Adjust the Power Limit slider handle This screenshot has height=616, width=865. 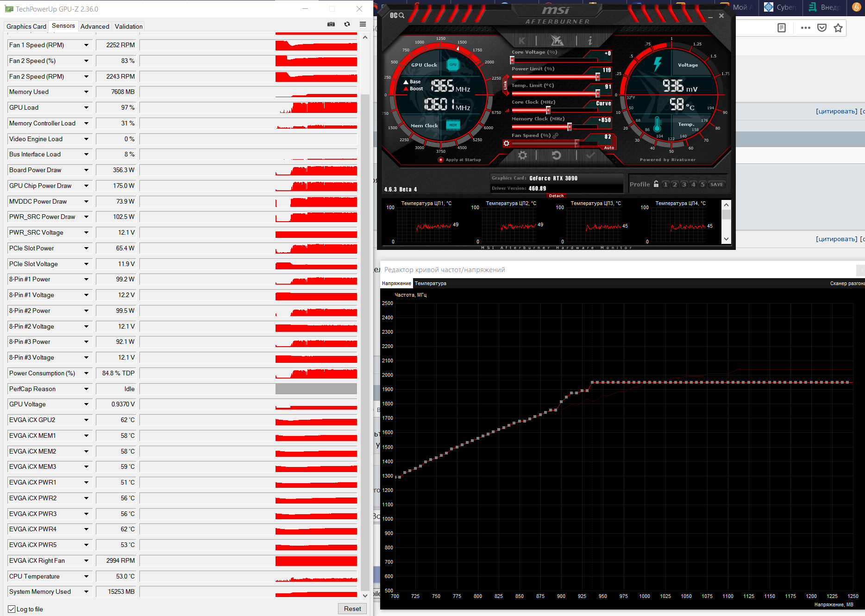(598, 77)
